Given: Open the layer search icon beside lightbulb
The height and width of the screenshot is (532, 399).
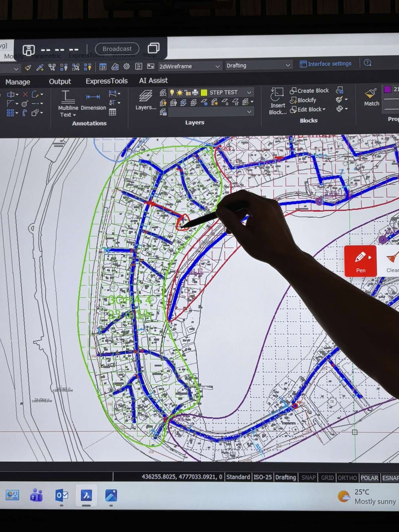Looking at the screenshot, I should pyautogui.click(x=163, y=93).
